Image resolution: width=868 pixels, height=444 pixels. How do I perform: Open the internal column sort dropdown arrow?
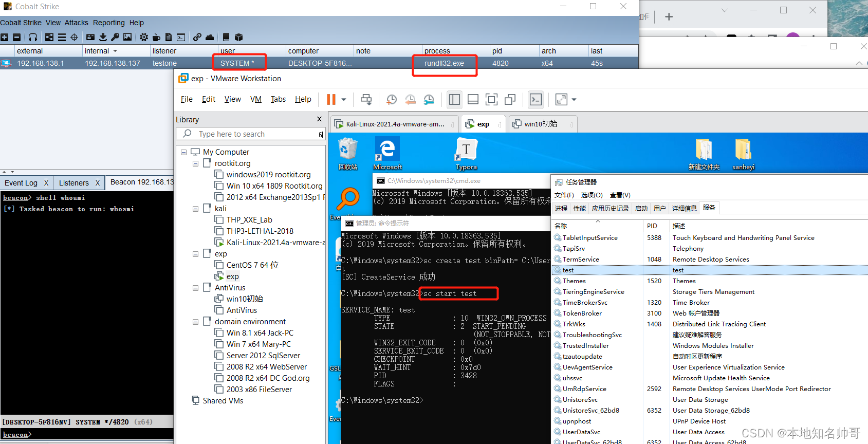coord(115,51)
